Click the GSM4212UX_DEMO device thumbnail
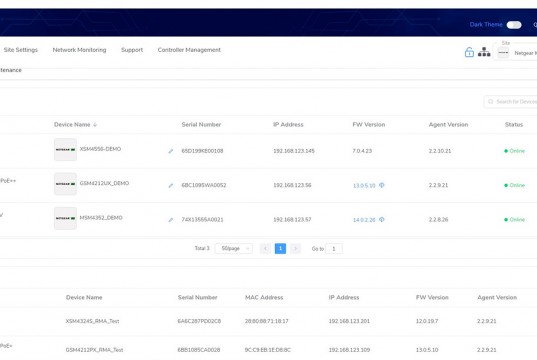The width and height of the screenshot is (537, 360). pos(65,184)
